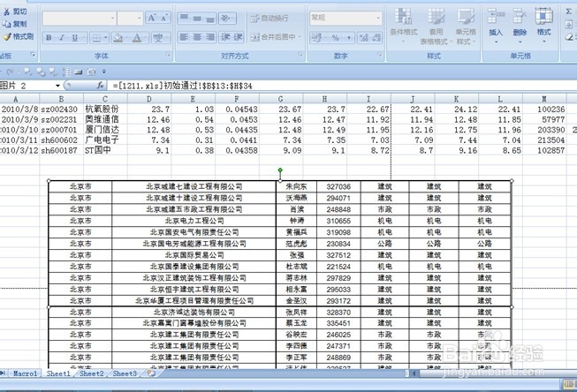577x392 pixels.
Task: Decrease indent
Action: [225, 37]
